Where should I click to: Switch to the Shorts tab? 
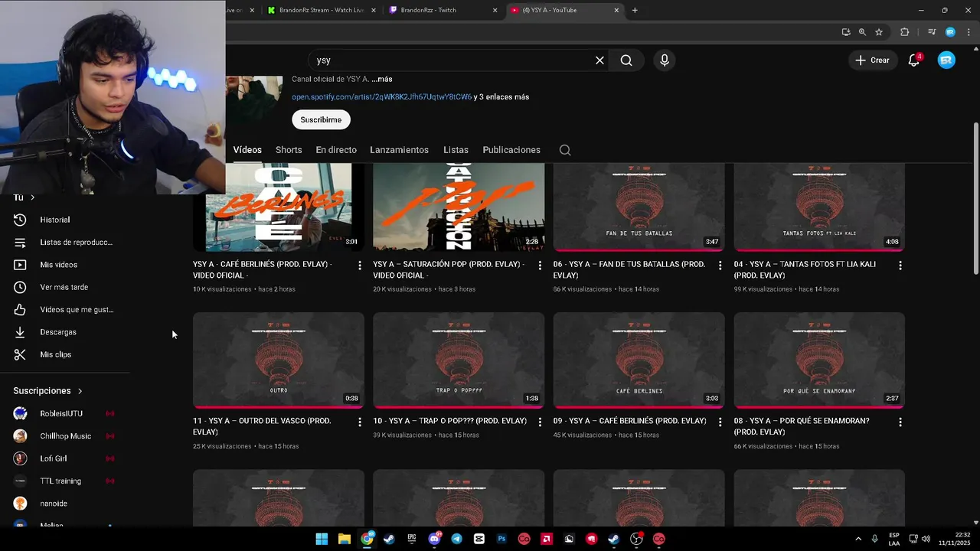point(289,150)
